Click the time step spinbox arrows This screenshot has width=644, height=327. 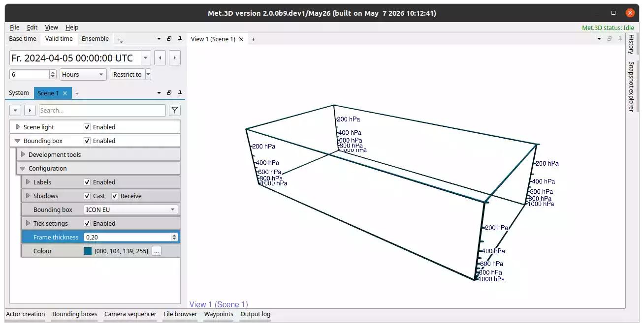[53, 74]
